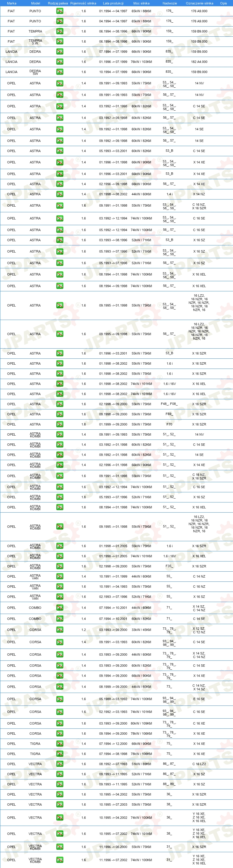Select petrol icon in ASTRA F70 row
233x868 pixels.
point(60,424)
